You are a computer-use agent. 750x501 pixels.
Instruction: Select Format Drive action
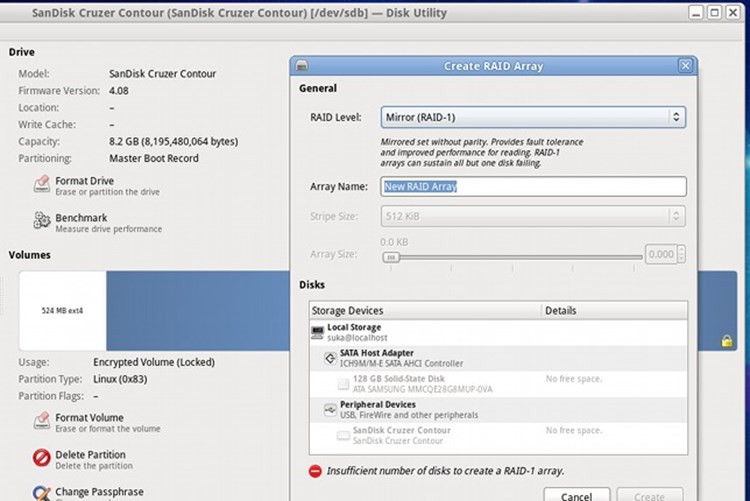97,186
